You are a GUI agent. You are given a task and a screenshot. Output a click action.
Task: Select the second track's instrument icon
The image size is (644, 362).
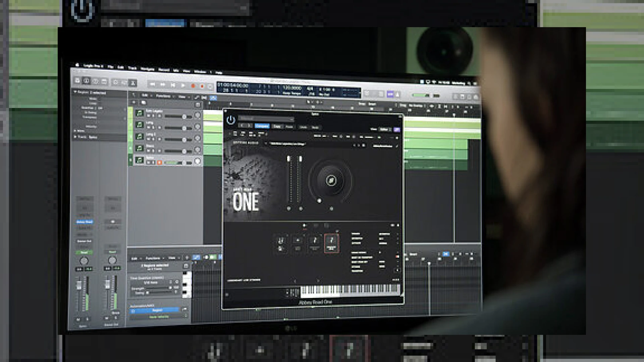coord(139,125)
